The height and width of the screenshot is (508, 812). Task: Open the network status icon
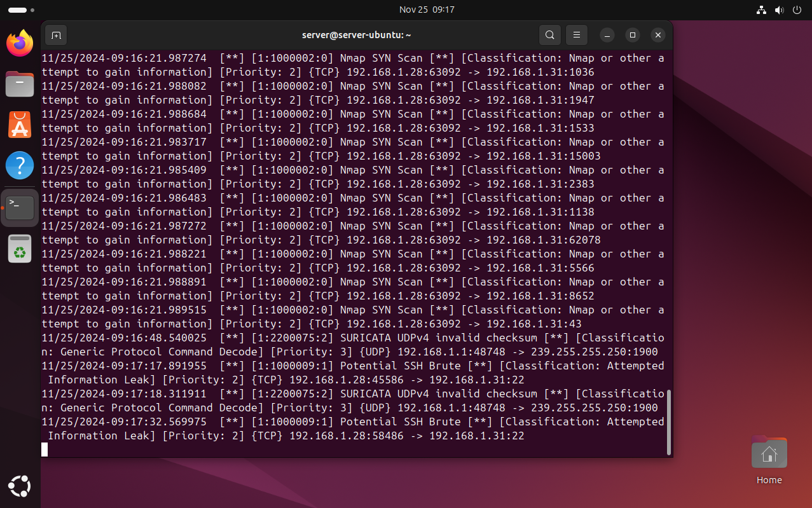pos(762,10)
